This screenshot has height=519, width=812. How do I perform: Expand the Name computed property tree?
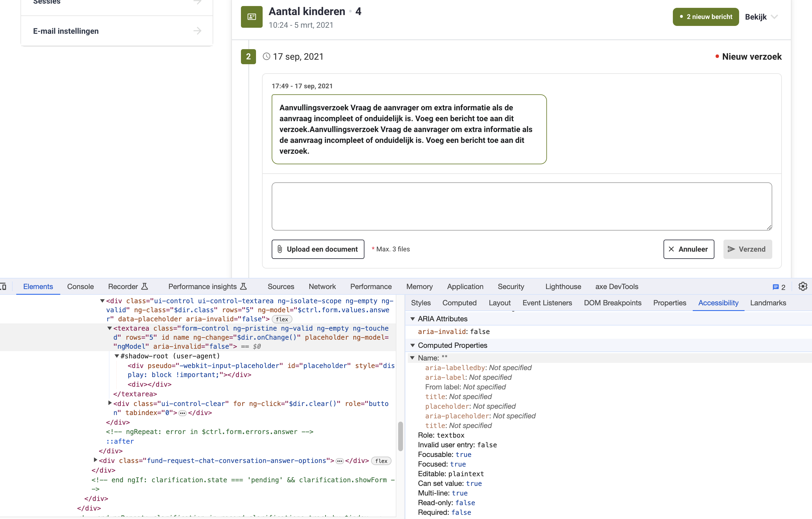pyautogui.click(x=414, y=357)
